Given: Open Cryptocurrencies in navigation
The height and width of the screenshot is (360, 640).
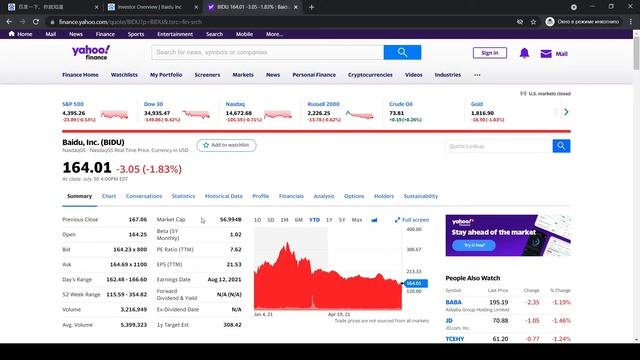Looking at the screenshot, I should pyautogui.click(x=370, y=75).
